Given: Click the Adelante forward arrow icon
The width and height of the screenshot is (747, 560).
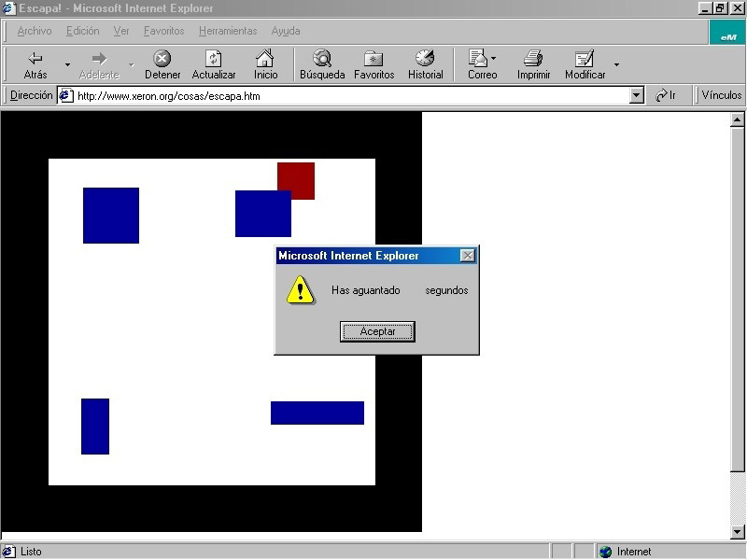Looking at the screenshot, I should (x=99, y=58).
